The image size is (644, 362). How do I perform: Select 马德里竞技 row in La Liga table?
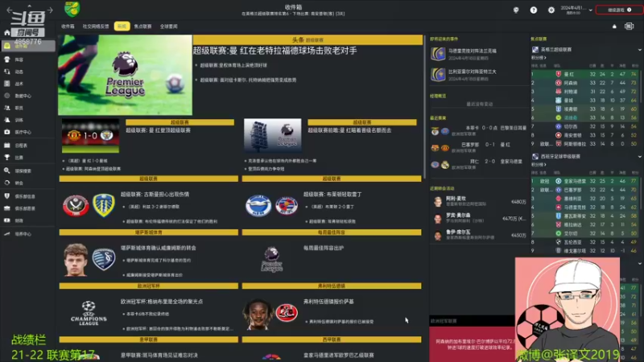click(x=585, y=208)
